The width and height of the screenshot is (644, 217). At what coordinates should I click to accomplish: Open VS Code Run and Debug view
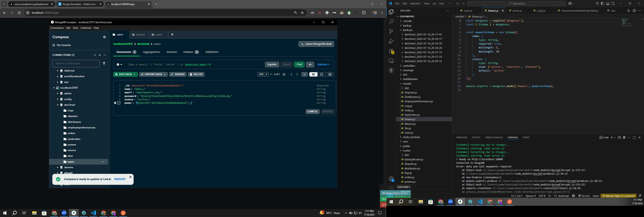coord(391,41)
